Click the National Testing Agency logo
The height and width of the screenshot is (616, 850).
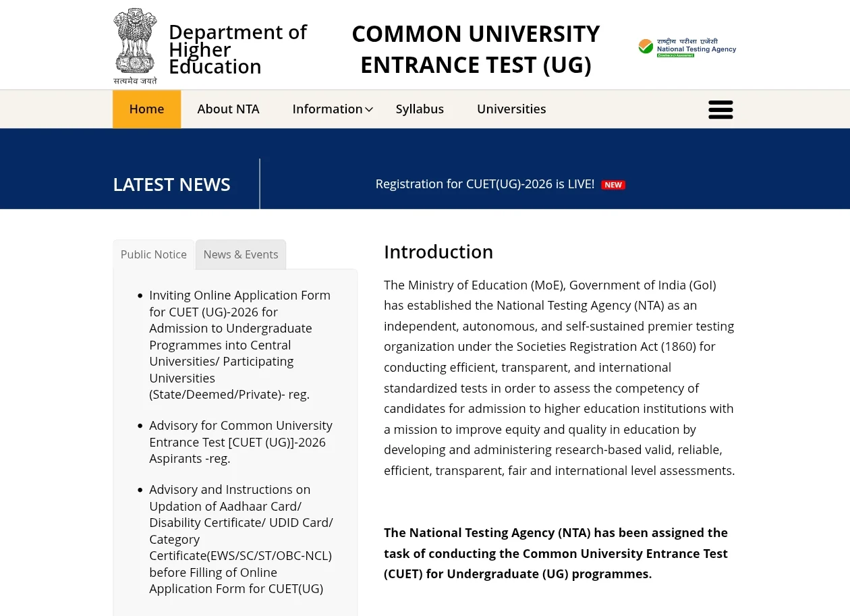pyautogui.click(x=687, y=47)
